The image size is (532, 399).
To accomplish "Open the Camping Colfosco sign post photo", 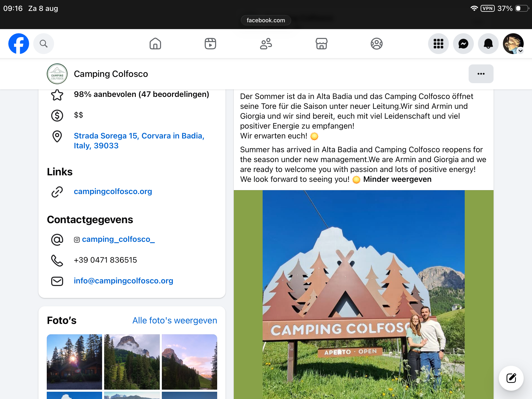I will [x=364, y=295].
